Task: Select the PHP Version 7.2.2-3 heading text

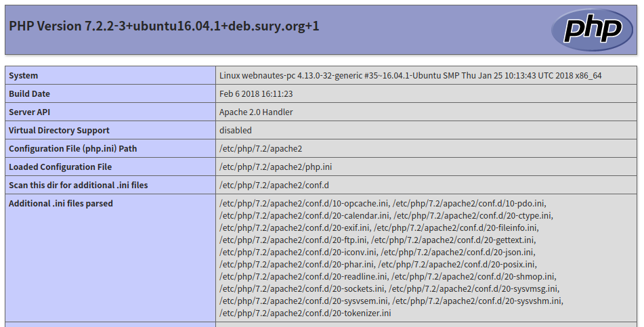Action: [x=164, y=26]
